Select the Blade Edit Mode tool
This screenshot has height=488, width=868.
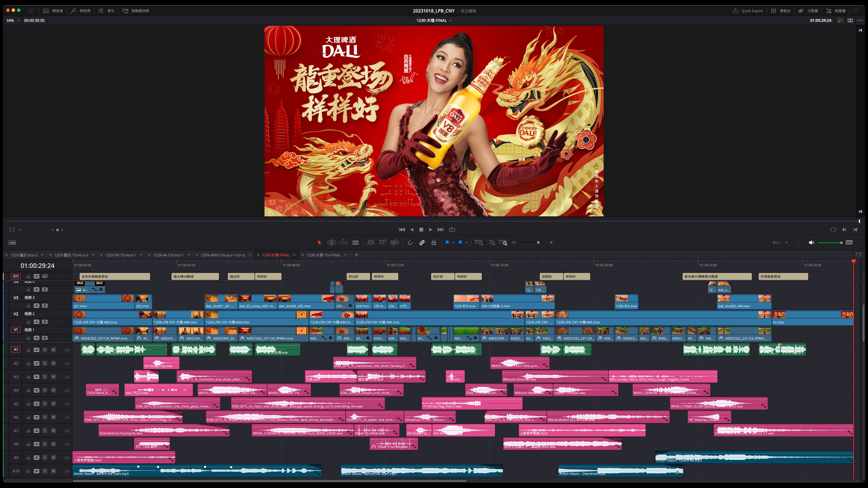(355, 242)
